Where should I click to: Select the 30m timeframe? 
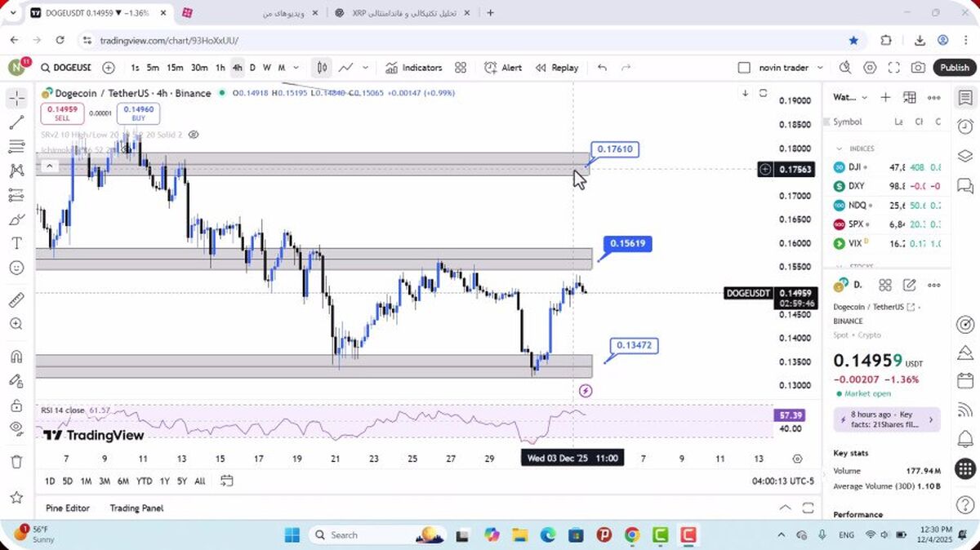199,68
